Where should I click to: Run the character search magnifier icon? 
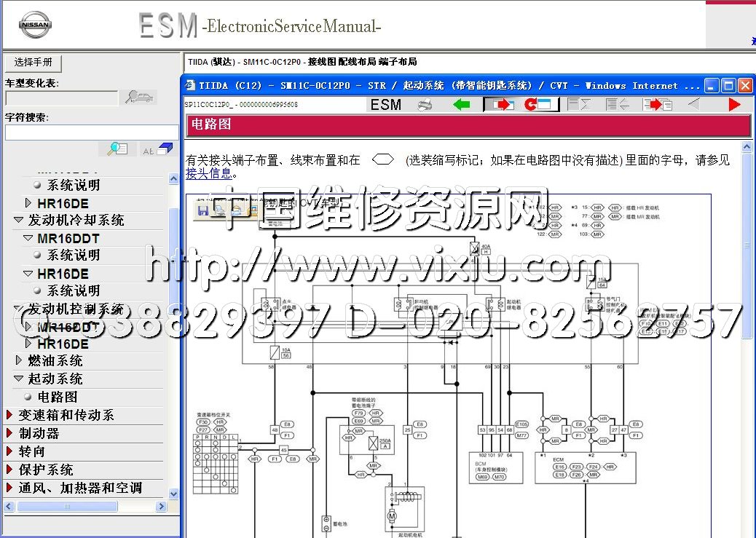click(x=117, y=149)
